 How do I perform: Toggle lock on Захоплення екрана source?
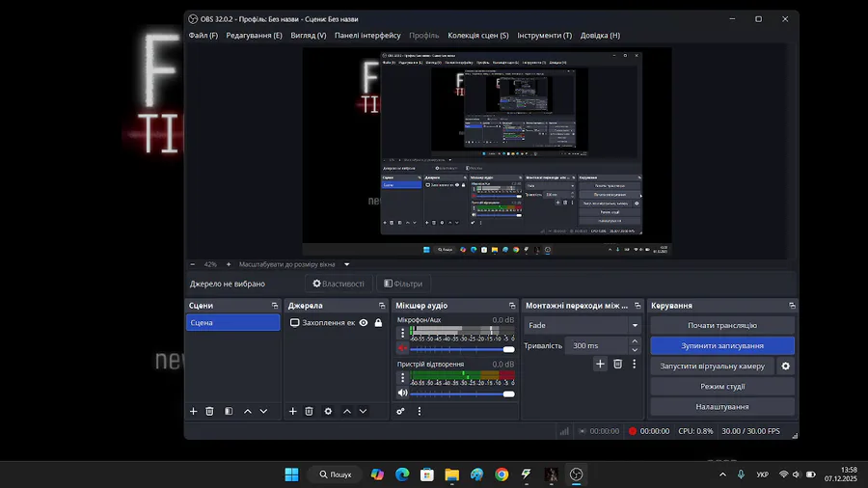point(379,322)
